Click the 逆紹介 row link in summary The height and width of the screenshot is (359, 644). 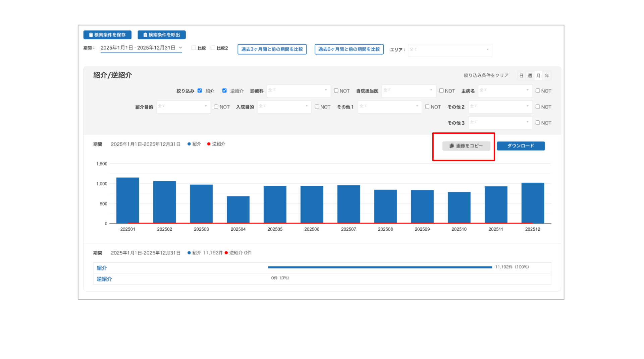[x=104, y=279]
